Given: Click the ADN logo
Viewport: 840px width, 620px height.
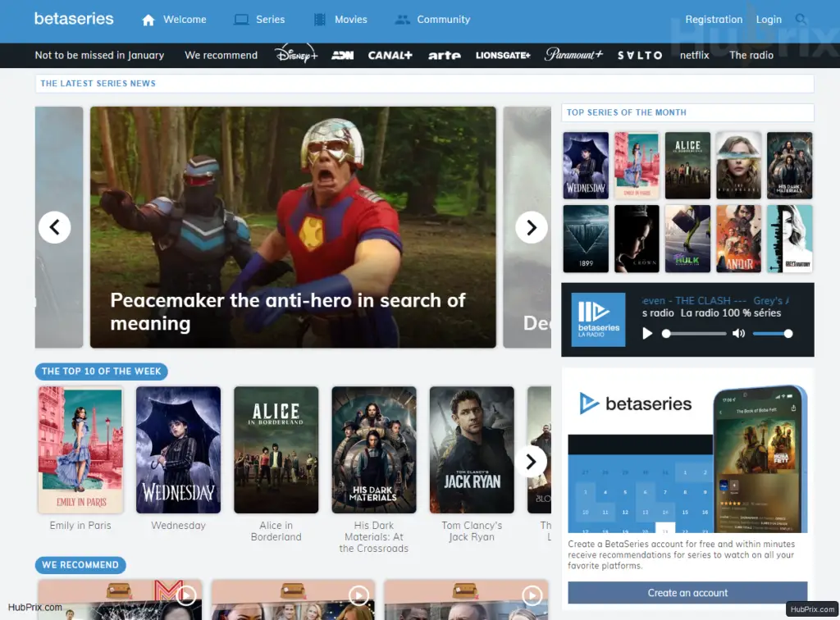Looking at the screenshot, I should pos(343,55).
